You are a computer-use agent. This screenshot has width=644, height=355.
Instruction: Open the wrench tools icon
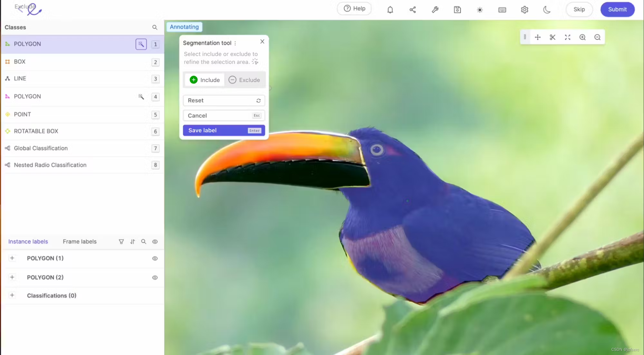click(x=435, y=10)
